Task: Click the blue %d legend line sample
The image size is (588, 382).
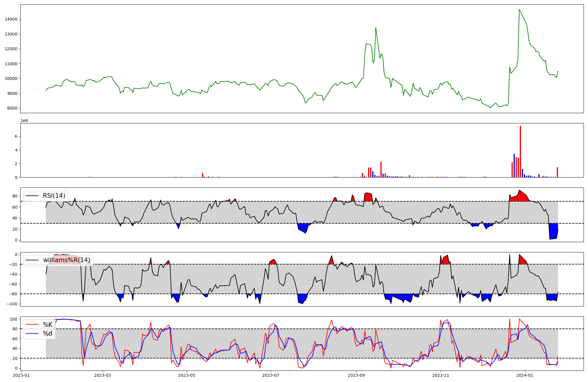Action: pyautogui.click(x=32, y=334)
